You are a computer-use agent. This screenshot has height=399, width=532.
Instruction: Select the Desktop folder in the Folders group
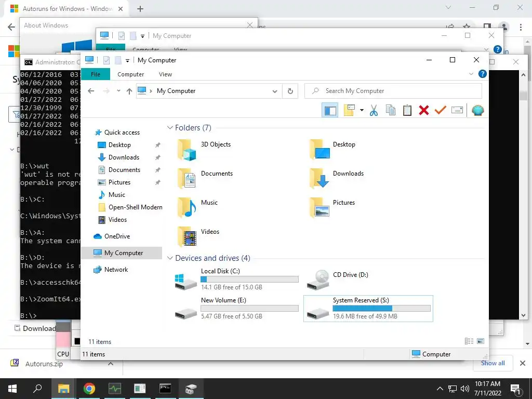pos(332,149)
